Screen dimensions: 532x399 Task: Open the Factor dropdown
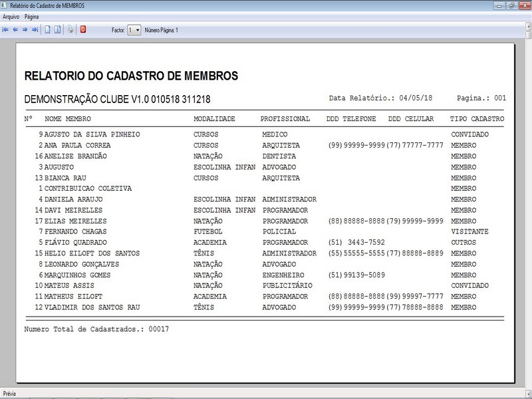pyautogui.click(x=134, y=30)
